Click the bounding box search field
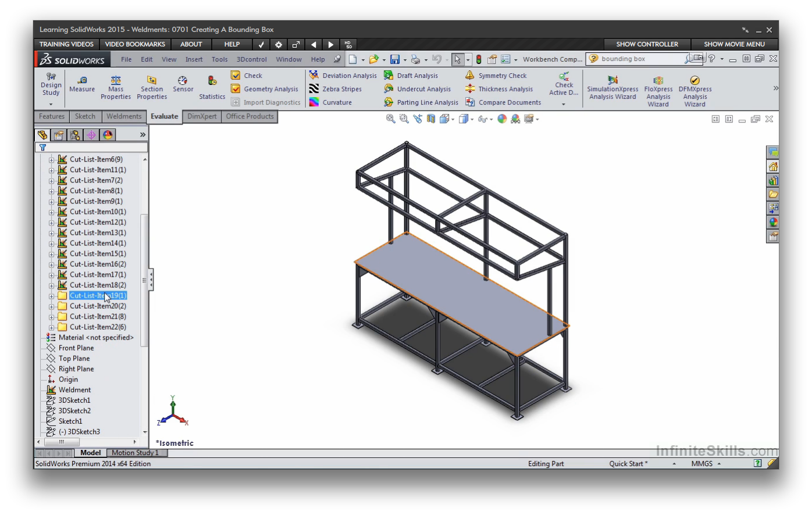The width and height of the screenshot is (812, 515). (x=640, y=59)
